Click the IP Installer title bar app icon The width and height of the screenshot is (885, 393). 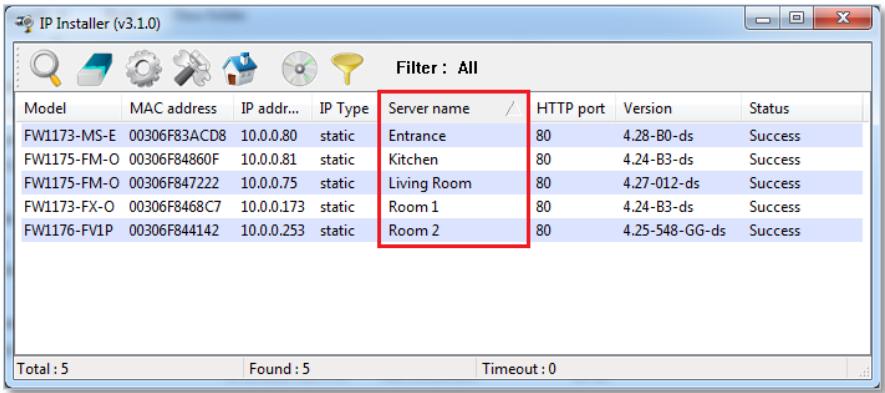click(x=24, y=23)
